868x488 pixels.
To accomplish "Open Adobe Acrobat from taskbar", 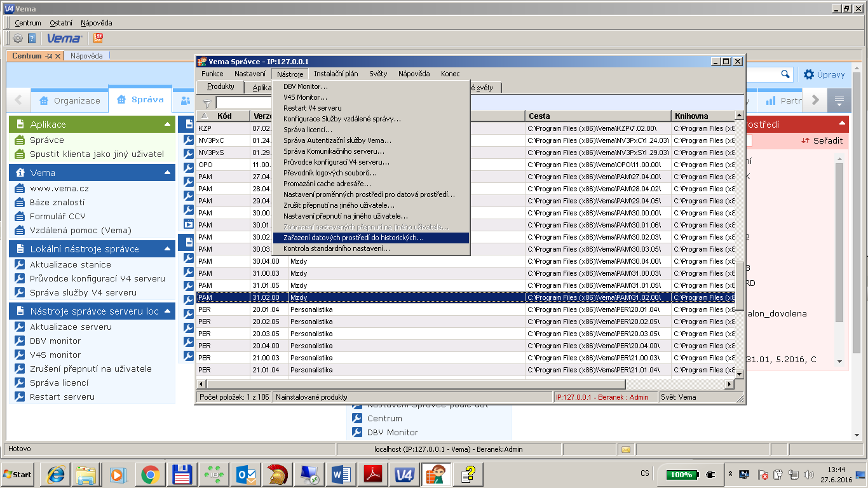I will (x=373, y=475).
